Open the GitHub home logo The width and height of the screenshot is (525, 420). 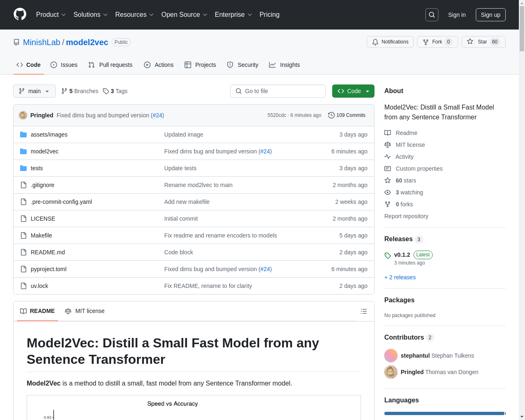(x=20, y=14)
